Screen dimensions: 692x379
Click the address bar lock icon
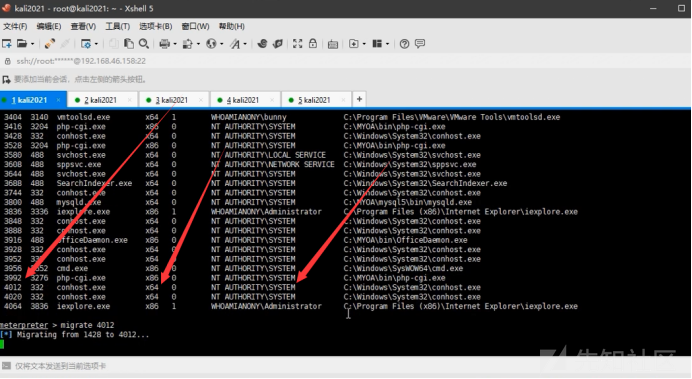(x=8, y=61)
